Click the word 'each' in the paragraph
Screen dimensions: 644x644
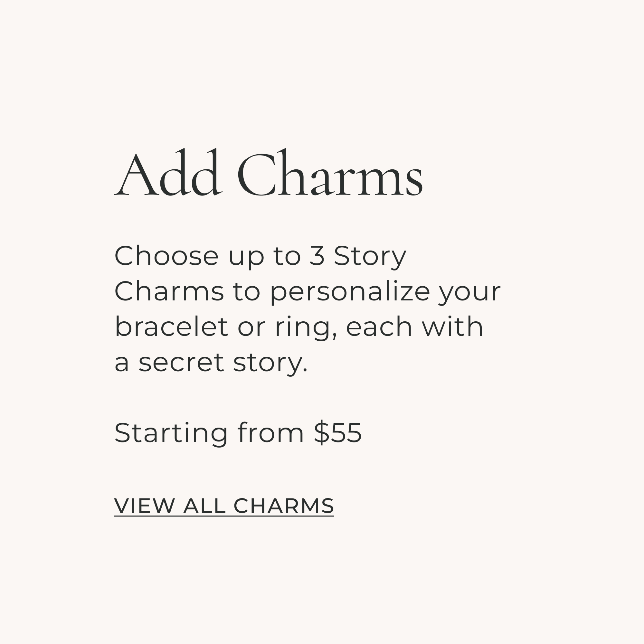[x=379, y=327]
